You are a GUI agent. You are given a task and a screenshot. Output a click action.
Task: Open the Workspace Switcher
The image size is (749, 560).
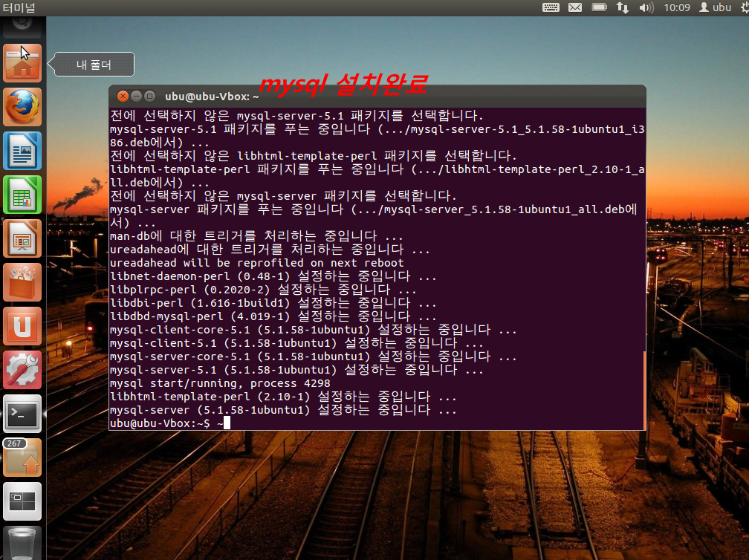[22, 502]
